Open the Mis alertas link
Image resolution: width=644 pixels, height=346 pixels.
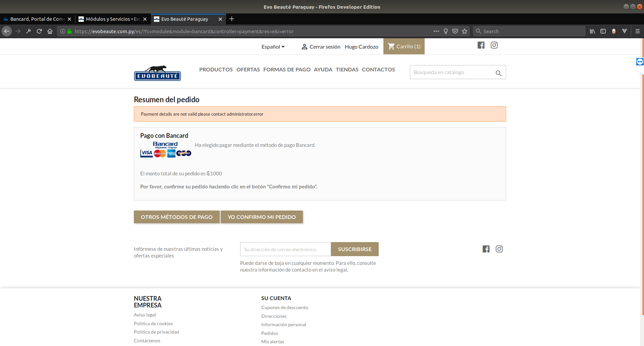tap(273, 342)
